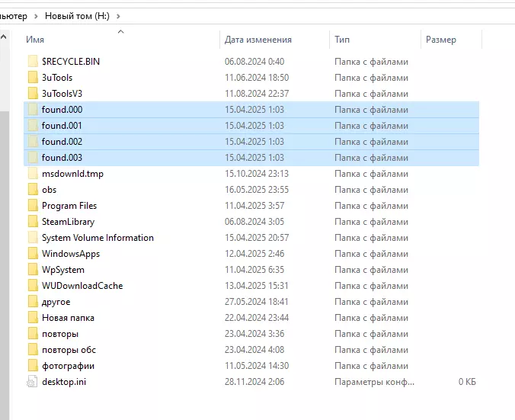Select the WindowsApps folder icon
This screenshot has height=420, width=515.
coord(33,254)
